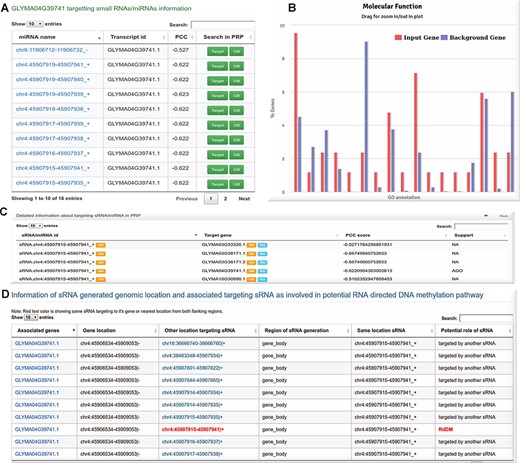Image resolution: width=520 pixels, height=463 pixels.
Task: Click green GB button in chr4:45907918-45907938 row
Action: coord(236,110)
